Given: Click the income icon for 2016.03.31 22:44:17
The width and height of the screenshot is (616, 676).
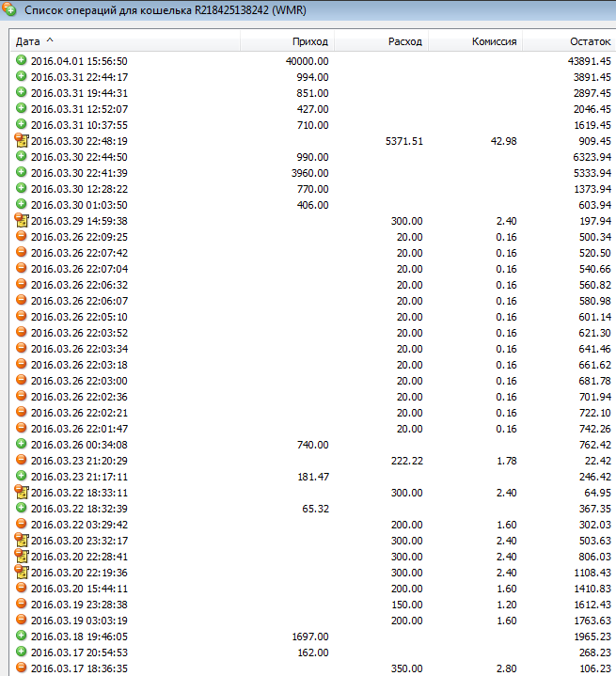Looking at the screenshot, I should 21,76.
